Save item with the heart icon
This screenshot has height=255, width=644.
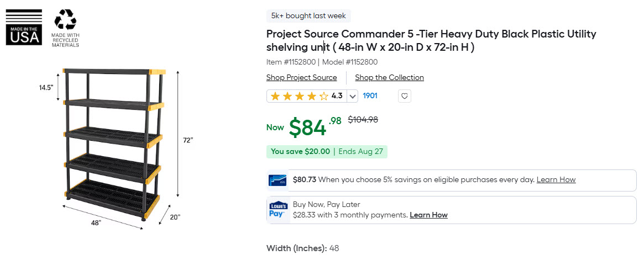point(405,97)
